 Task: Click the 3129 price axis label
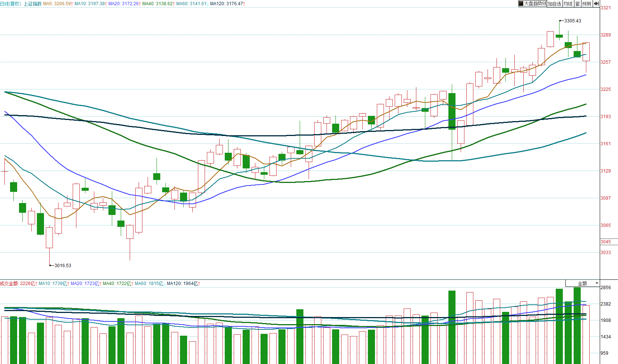click(606, 171)
